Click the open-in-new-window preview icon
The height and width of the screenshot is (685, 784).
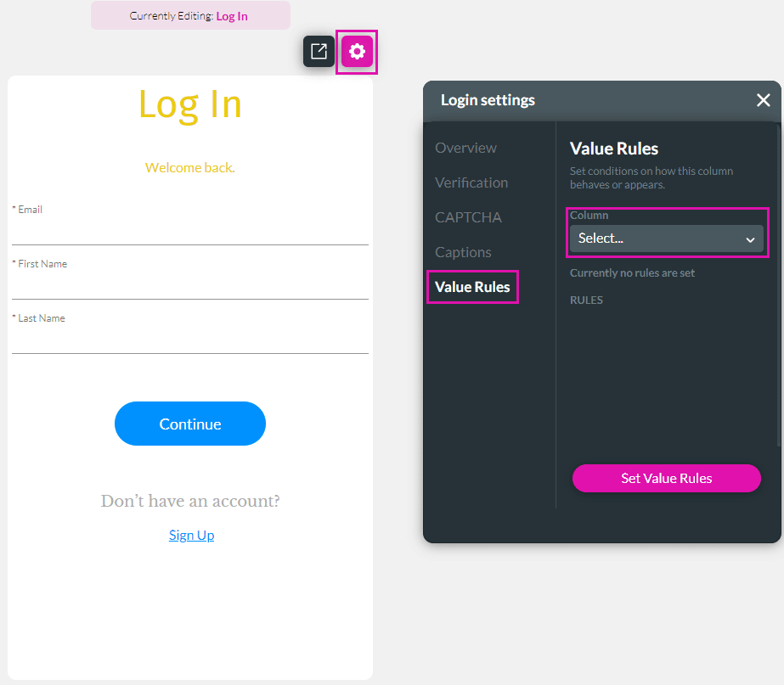point(319,52)
